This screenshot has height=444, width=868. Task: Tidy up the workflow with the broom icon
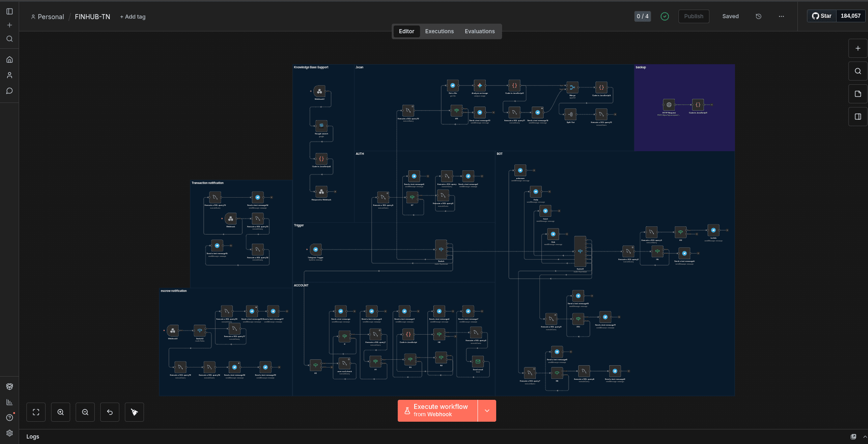(x=134, y=412)
